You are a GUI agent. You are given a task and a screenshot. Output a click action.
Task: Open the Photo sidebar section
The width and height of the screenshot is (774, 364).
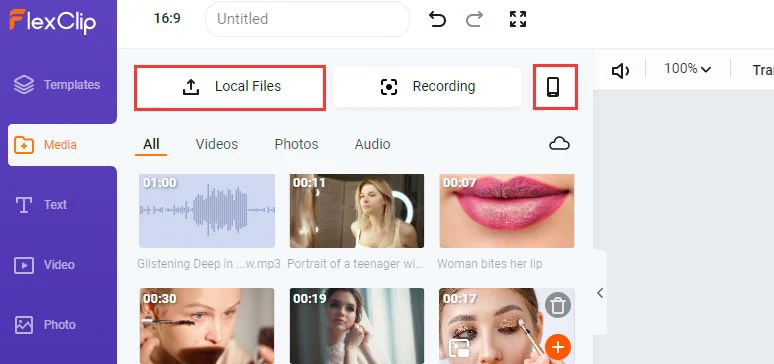[45, 325]
